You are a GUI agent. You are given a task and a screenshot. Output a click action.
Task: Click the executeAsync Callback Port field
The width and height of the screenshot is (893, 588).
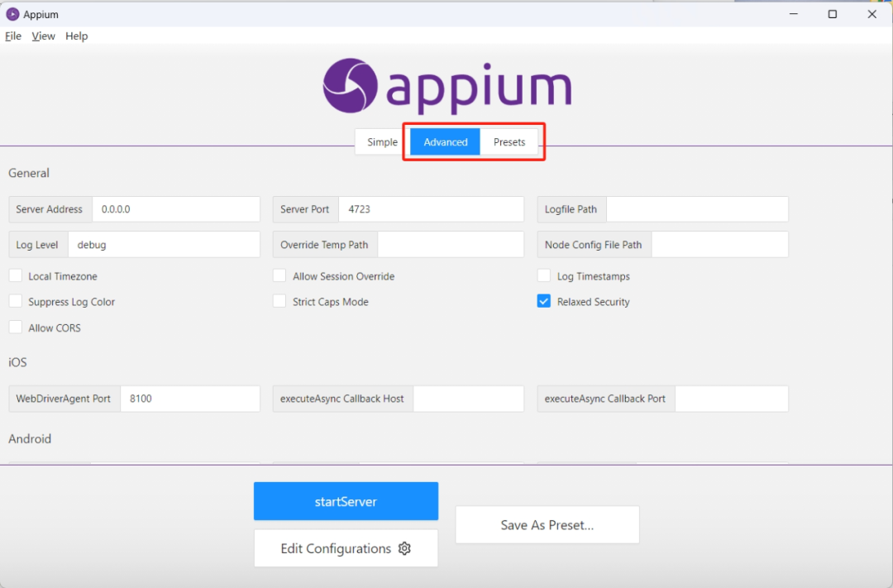point(731,399)
